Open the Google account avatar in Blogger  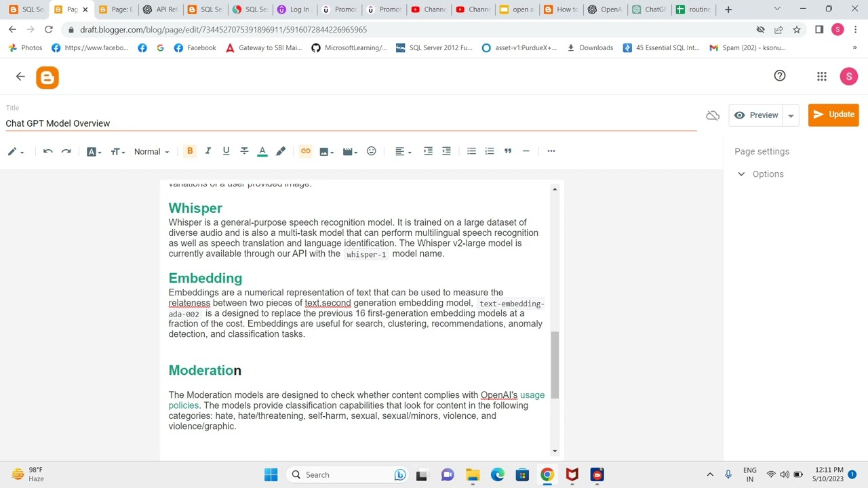849,77
